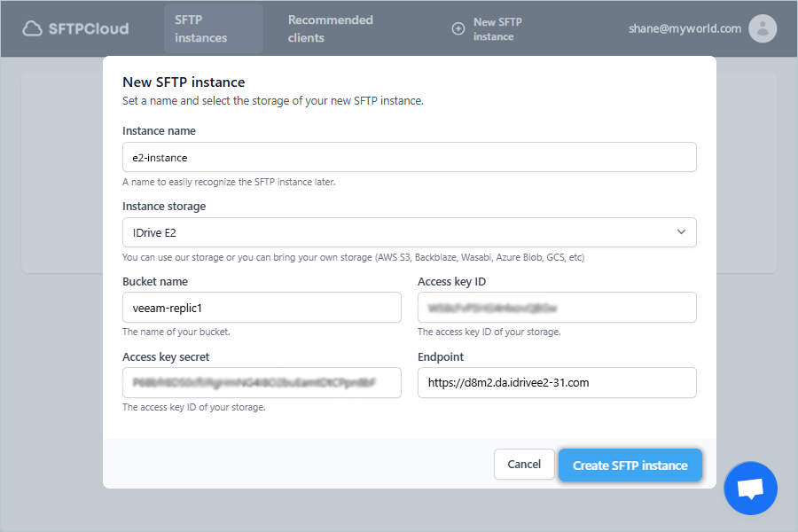Open the SFTP instances tab
The height and width of the screenshot is (532, 798).
[x=213, y=28]
